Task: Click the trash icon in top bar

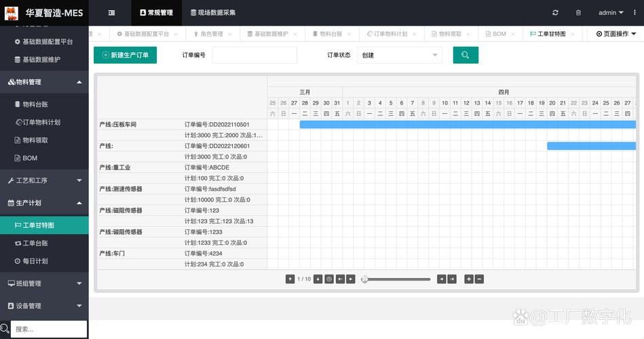Action: 578,13
